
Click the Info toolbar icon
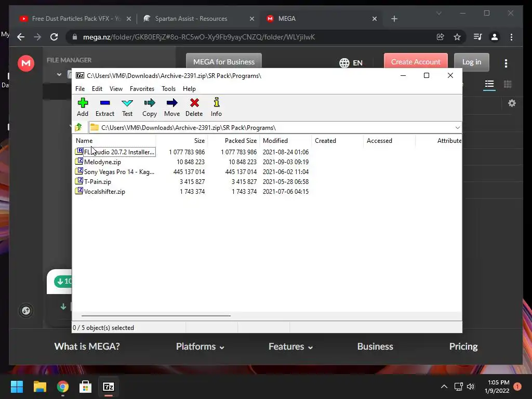(217, 102)
